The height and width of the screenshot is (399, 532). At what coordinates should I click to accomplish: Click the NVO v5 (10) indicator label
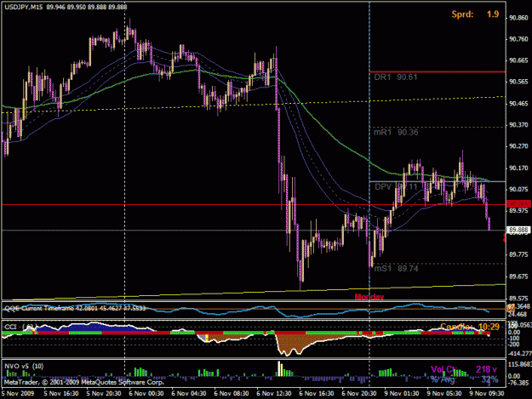tap(24, 366)
